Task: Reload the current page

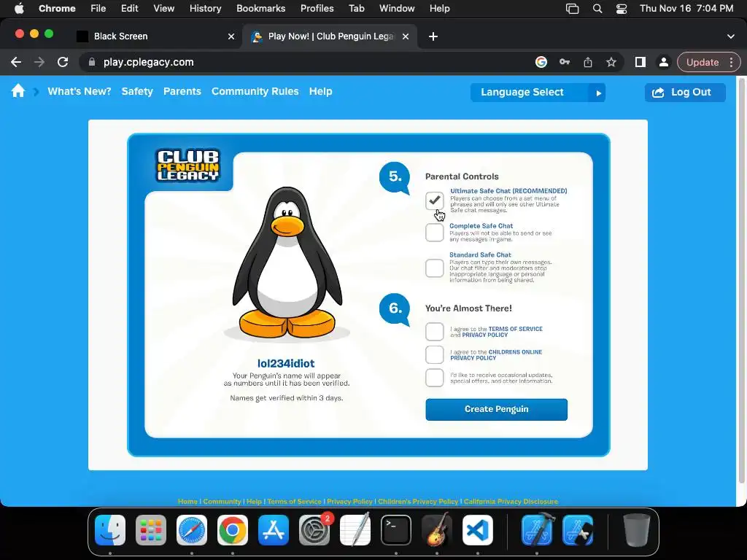Action: 63,63
